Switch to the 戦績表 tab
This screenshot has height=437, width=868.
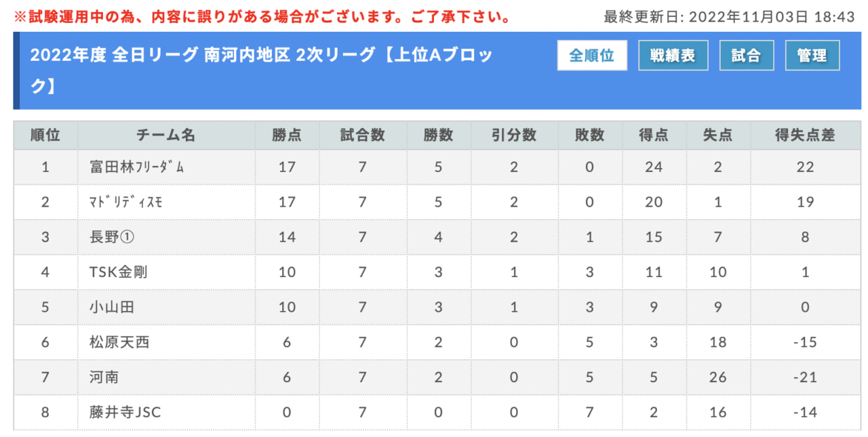pyautogui.click(x=672, y=56)
